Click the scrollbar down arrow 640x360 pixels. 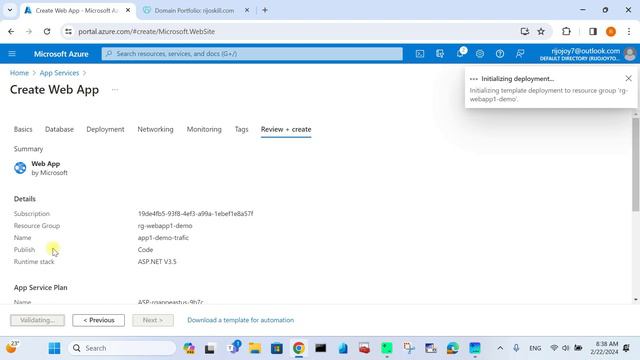click(x=636, y=300)
